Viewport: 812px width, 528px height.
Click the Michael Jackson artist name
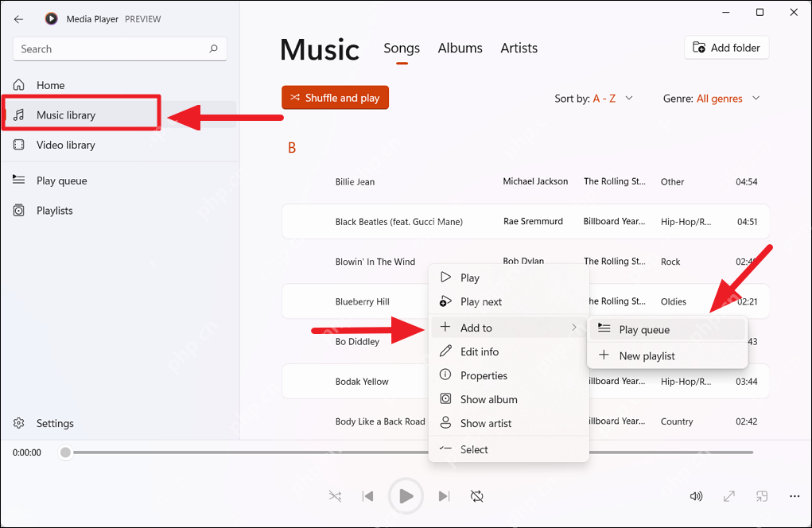(x=535, y=181)
